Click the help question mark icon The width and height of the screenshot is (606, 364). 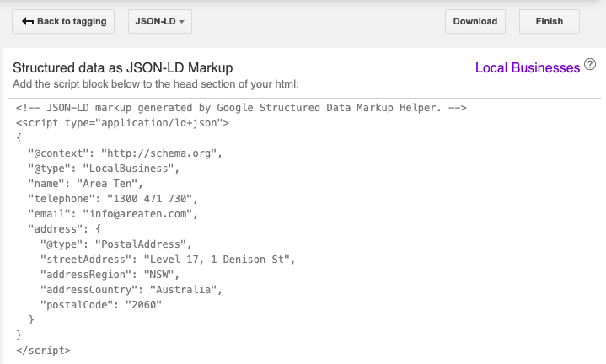click(590, 65)
